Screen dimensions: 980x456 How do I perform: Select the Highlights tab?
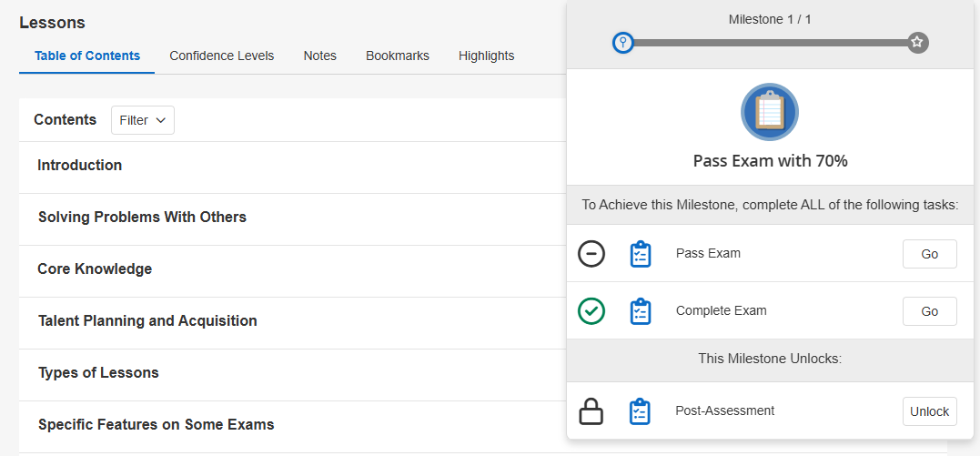(486, 56)
